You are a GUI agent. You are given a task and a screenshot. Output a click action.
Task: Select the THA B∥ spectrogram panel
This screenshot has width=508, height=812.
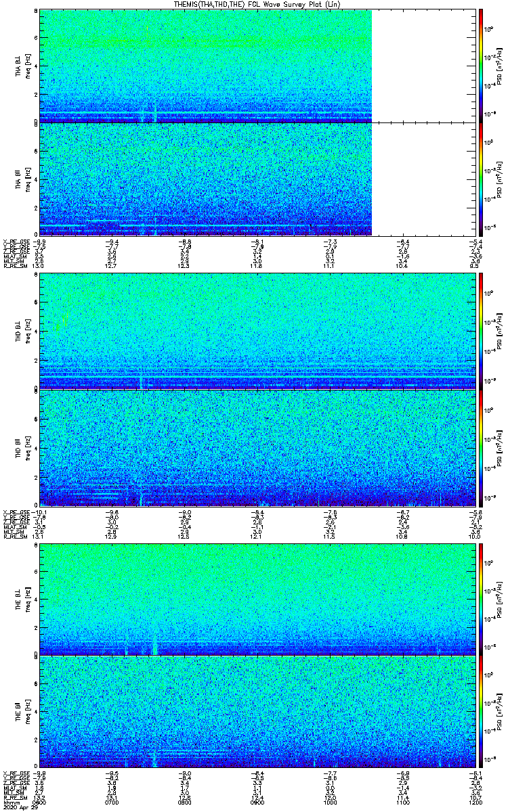206,179
